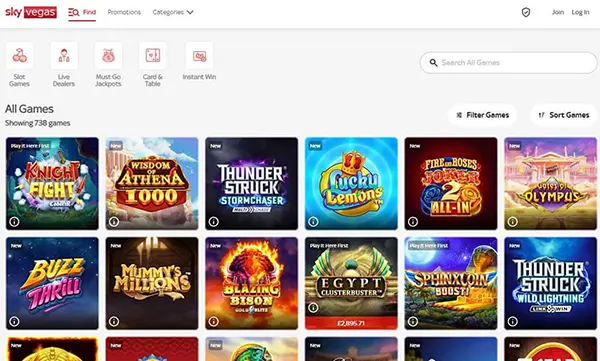Open info icon on Mummy's Millions tile

click(114, 321)
